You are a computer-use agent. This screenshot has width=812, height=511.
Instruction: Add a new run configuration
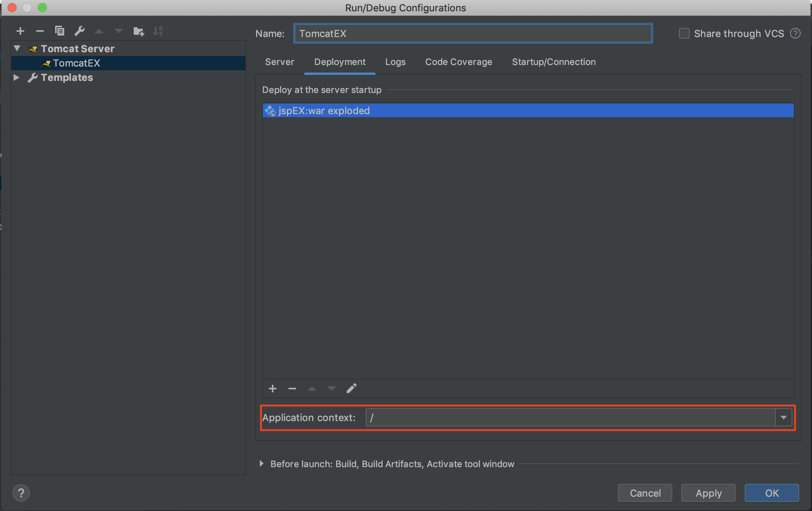20,31
